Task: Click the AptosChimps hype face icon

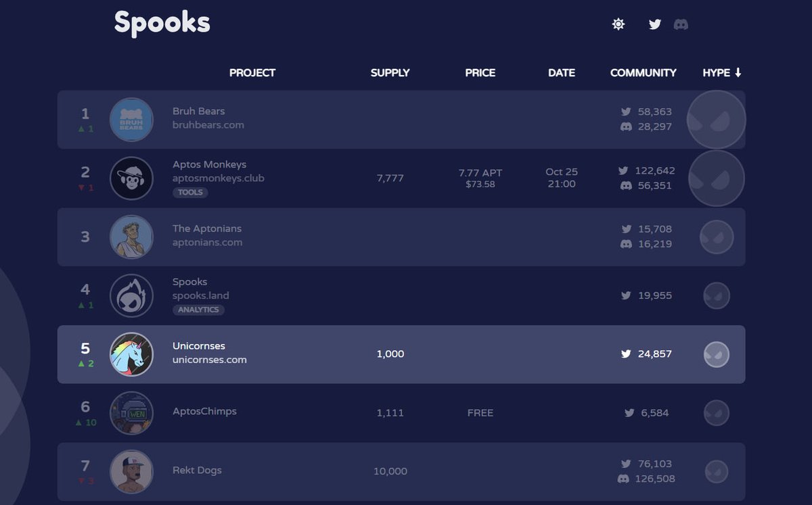Action: [717, 412]
